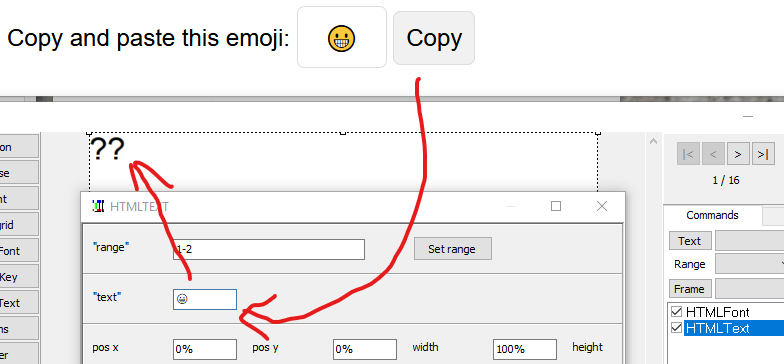
Task: Click the Key button in left sidebar
Action: click(x=18, y=277)
